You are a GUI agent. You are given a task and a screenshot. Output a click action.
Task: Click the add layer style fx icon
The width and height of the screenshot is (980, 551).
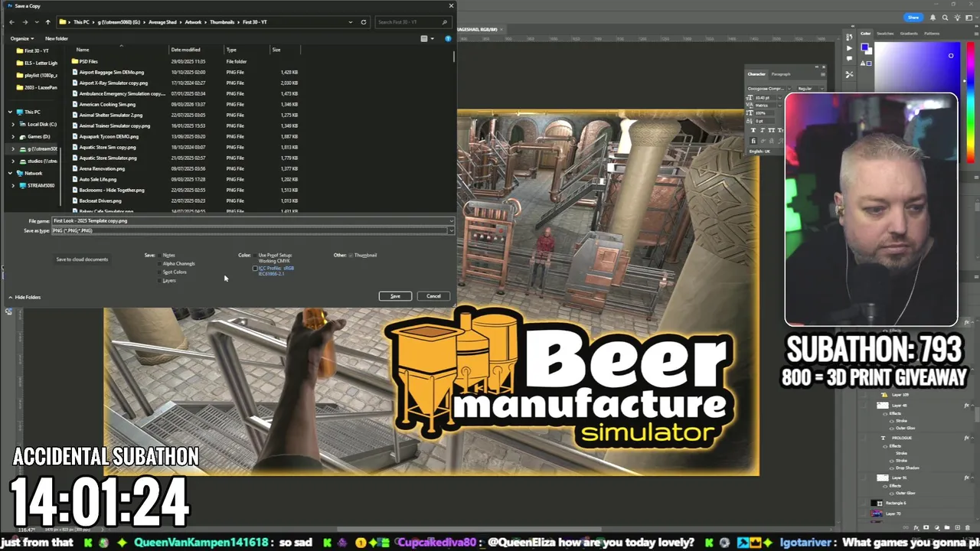(916, 527)
